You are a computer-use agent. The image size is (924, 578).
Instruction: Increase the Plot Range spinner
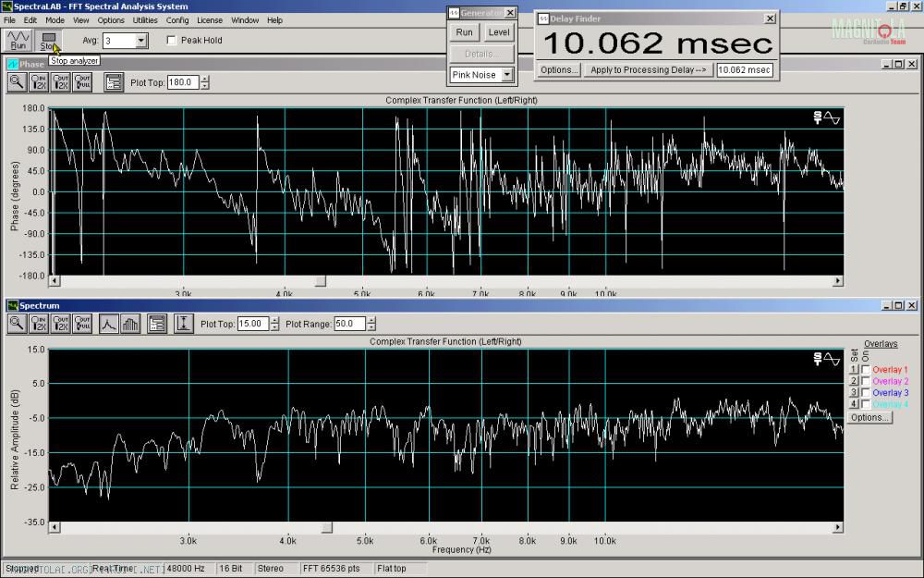tap(371, 320)
